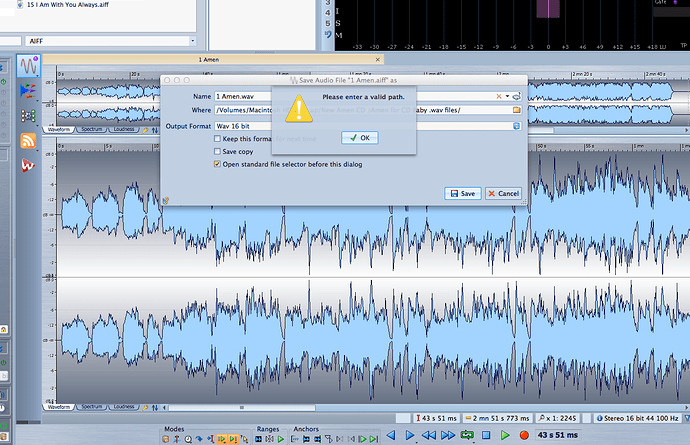Click the blue right arrow transport button
690x445 pixels.
point(410,435)
